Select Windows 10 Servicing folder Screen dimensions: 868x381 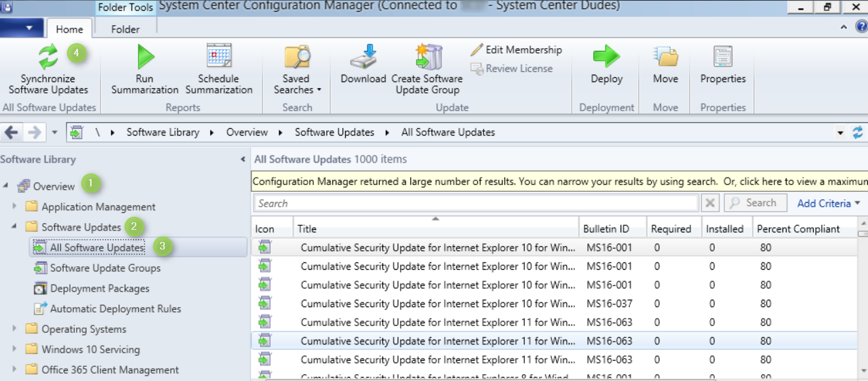(x=90, y=349)
